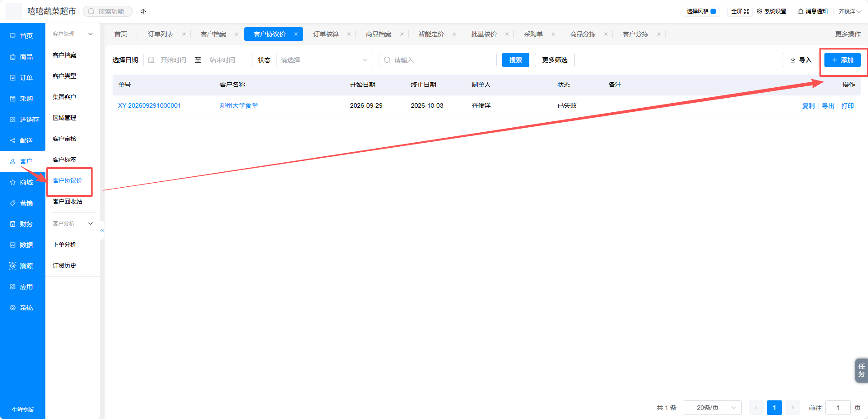Viewport: 868px width, 419px height.
Task: Open the 溯源 traceability sidebar icon
Action: [13, 266]
